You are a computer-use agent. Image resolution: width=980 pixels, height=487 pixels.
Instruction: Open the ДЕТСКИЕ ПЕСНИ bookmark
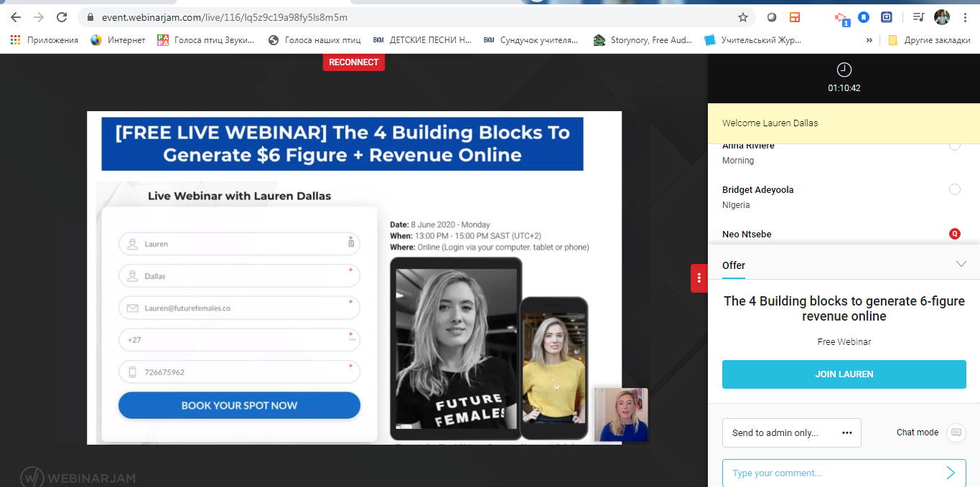point(422,40)
